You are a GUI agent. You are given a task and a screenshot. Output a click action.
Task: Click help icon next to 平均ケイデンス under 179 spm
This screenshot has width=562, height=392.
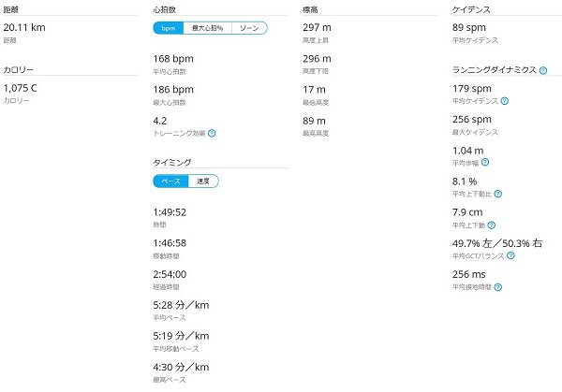(504, 101)
